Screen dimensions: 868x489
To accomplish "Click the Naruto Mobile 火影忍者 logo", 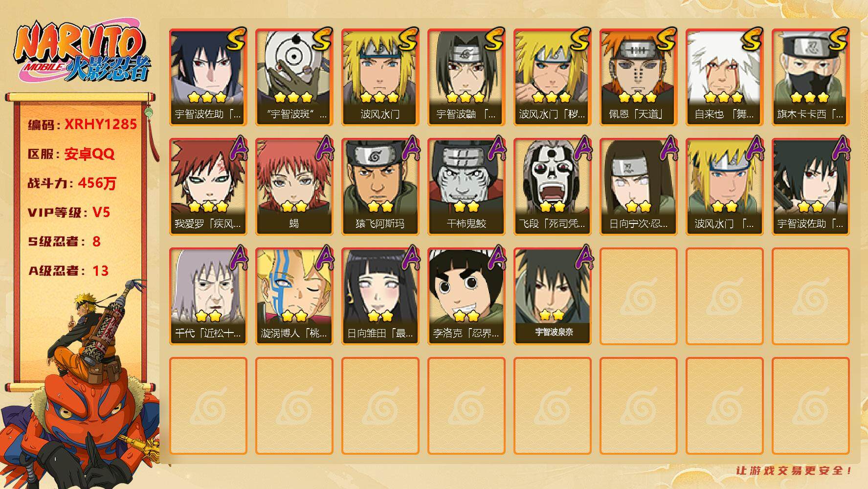I will click(82, 52).
